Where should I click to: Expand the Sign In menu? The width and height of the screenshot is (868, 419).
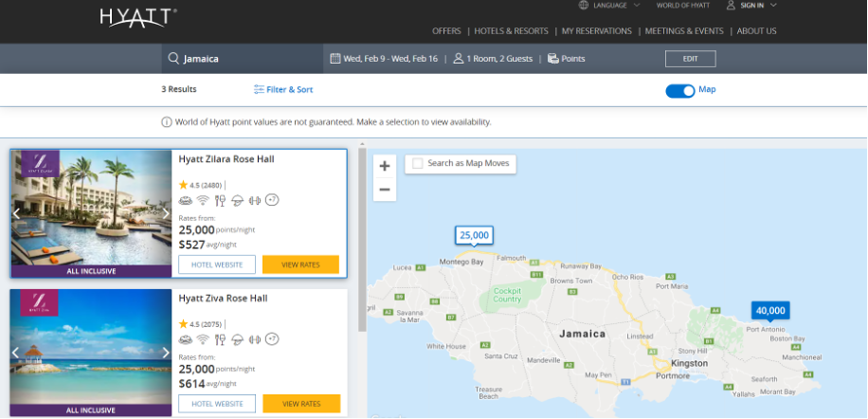[x=751, y=6]
